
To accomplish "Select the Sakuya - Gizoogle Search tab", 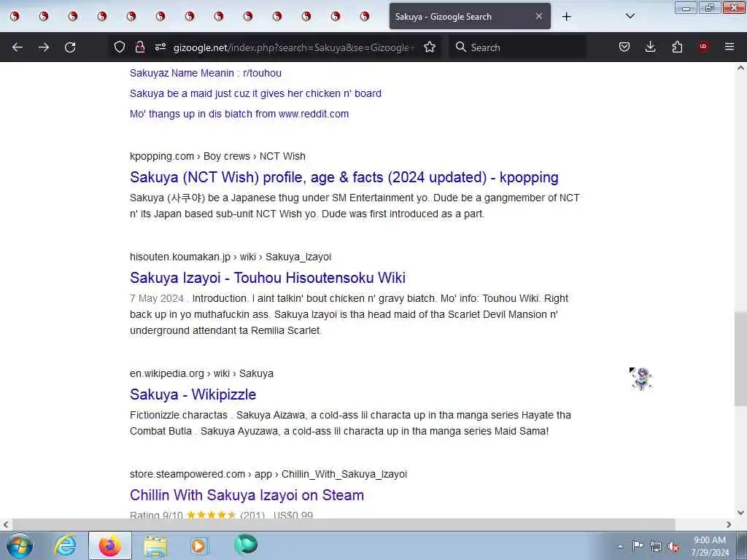I will click(470, 16).
